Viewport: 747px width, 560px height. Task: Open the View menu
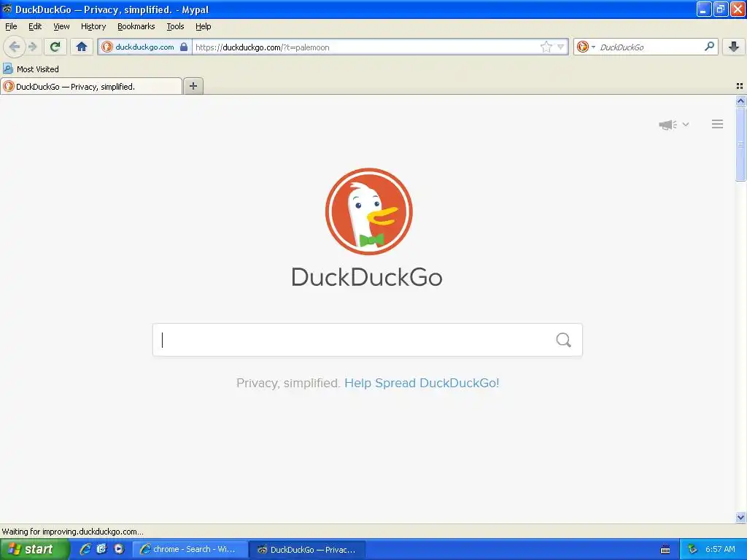tap(61, 27)
